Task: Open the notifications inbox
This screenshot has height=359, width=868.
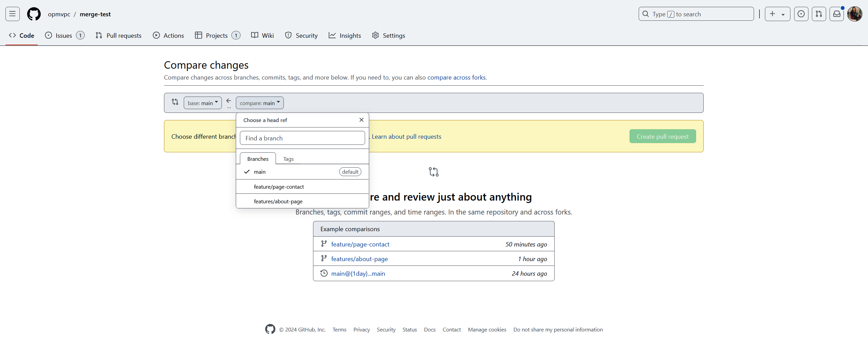Action: pos(836,14)
